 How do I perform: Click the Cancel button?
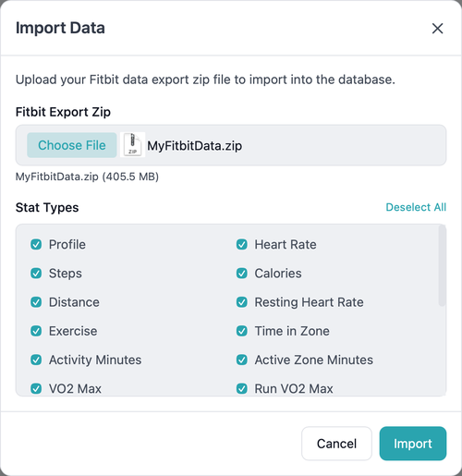[336, 444]
